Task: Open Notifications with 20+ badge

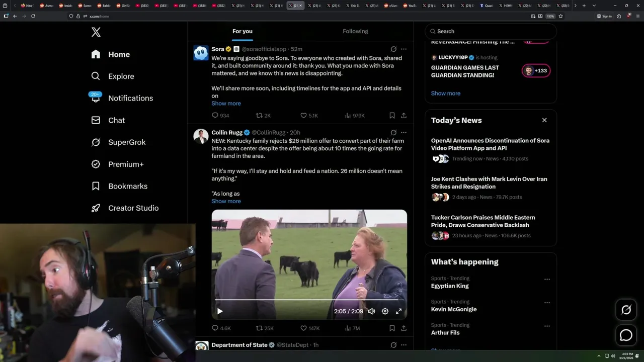Action: pos(122,98)
